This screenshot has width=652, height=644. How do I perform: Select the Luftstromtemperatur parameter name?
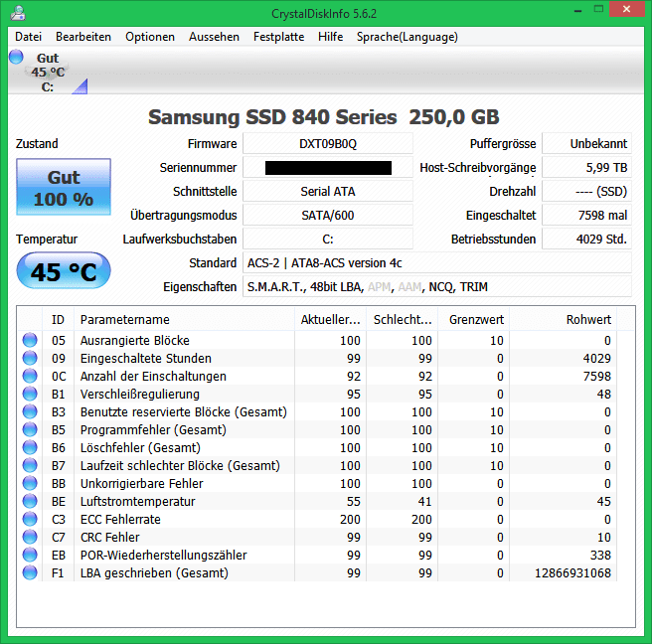click(x=137, y=502)
